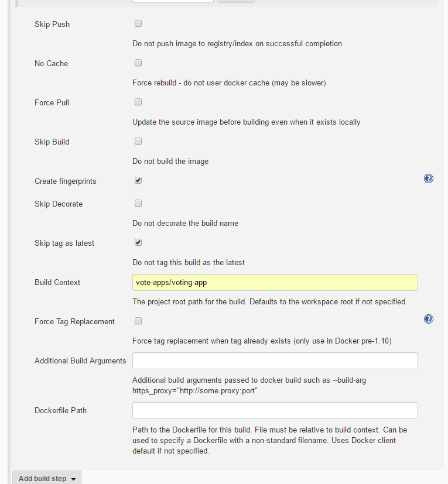
Task: Click the Dockerfile Path text field
Action: tap(275, 410)
